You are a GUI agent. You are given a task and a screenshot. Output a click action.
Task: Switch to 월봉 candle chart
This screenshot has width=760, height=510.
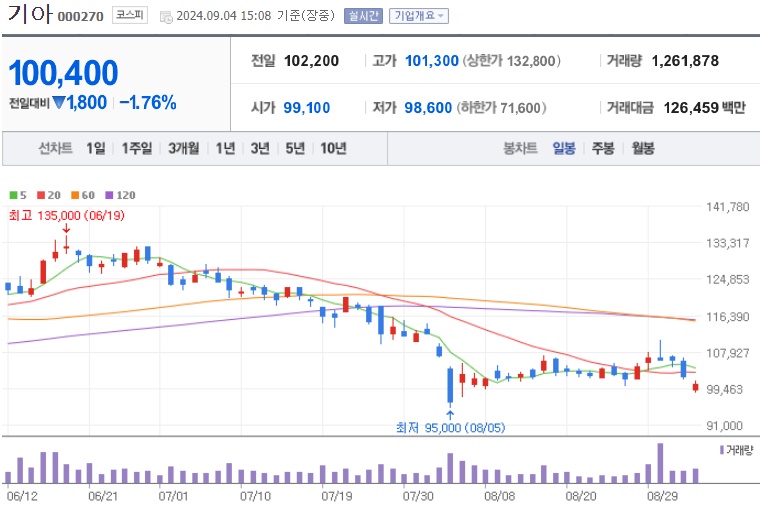643,148
